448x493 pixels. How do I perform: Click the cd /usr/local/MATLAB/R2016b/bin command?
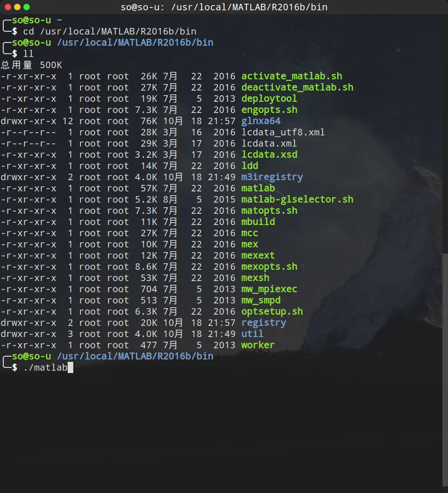[110, 31]
